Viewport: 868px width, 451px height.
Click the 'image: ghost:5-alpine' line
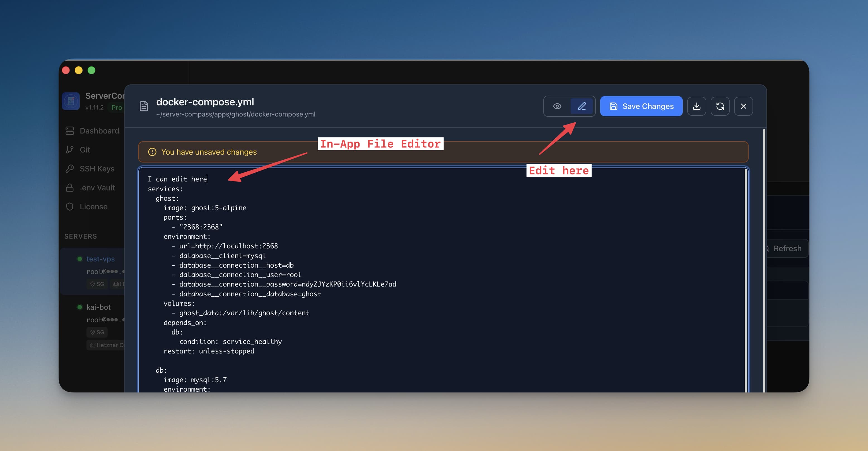click(x=205, y=208)
